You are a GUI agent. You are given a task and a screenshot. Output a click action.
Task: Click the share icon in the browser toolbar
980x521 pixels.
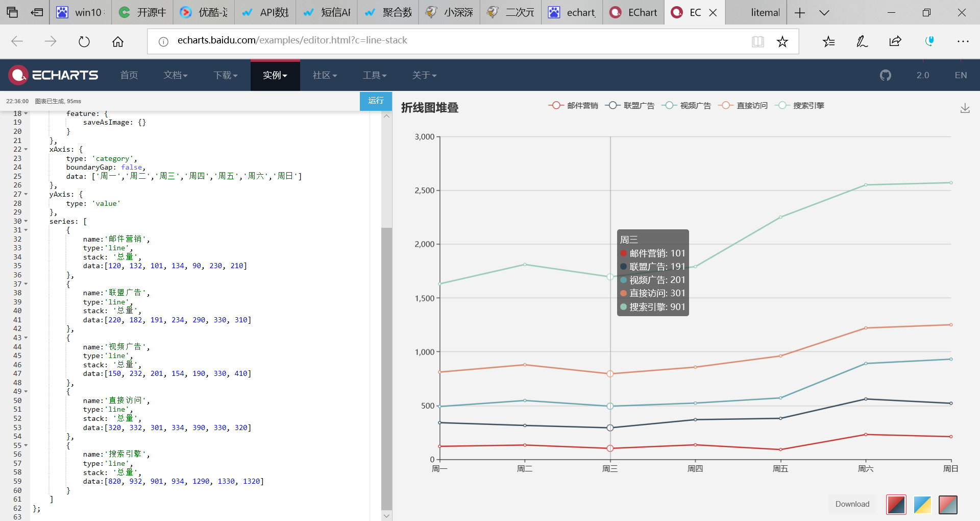pyautogui.click(x=895, y=41)
